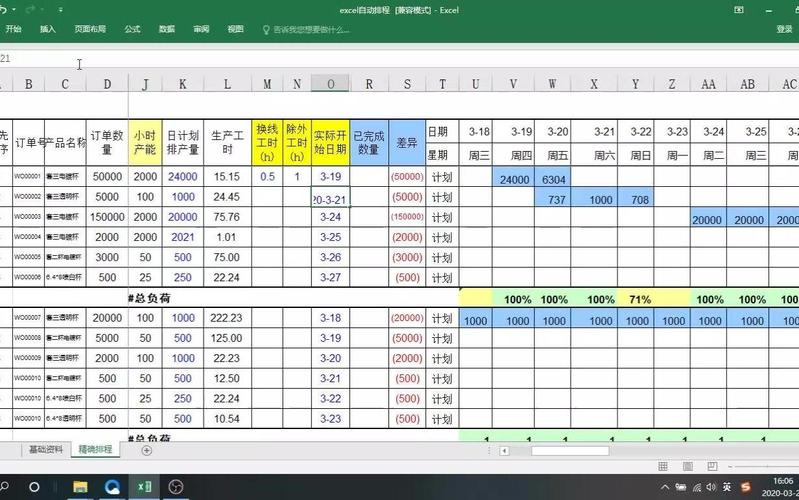799x500 pixels.
Task: Click the blue cell 737
Action: [x=553, y=197]
